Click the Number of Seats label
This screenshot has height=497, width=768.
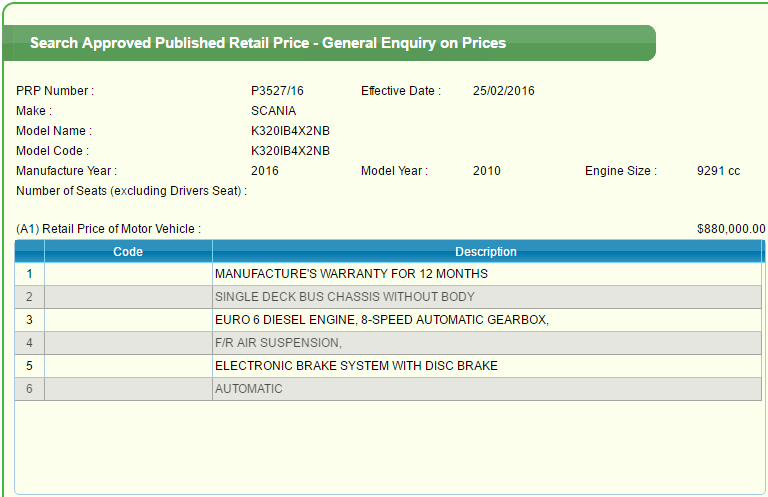pyautogui.click(x=131, y=191)
